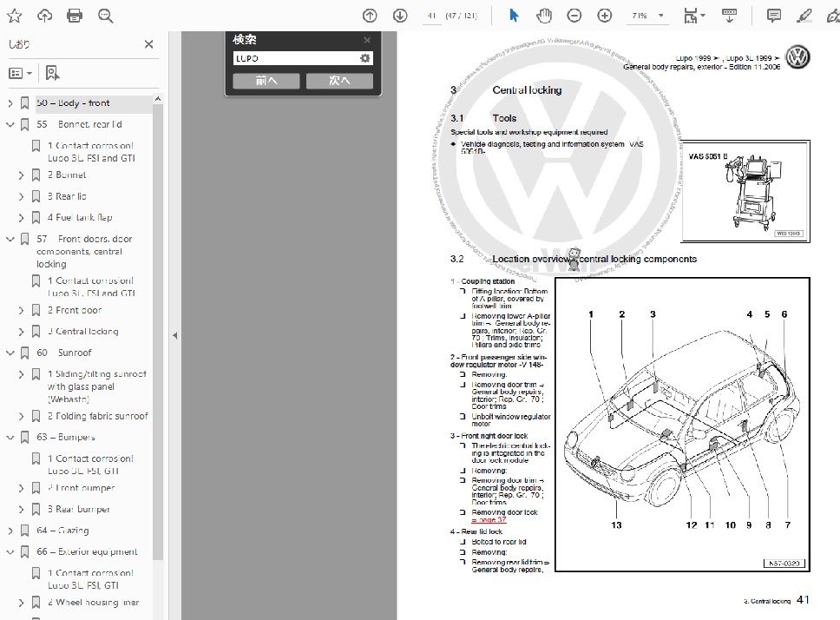
Task: Click the zoom in plus icon
Action: point(605,16)
